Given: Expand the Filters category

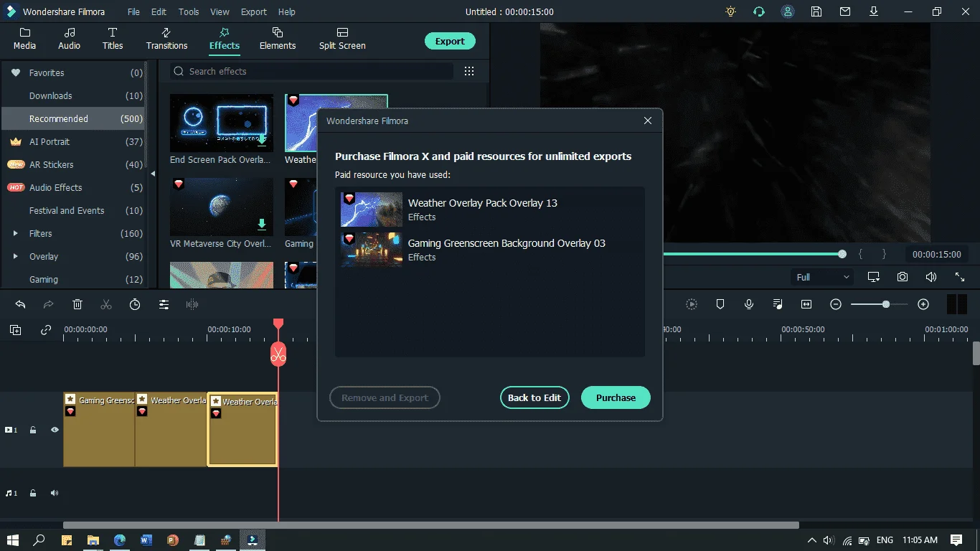Looking at the screenshot, I should (x=16, y=233).
